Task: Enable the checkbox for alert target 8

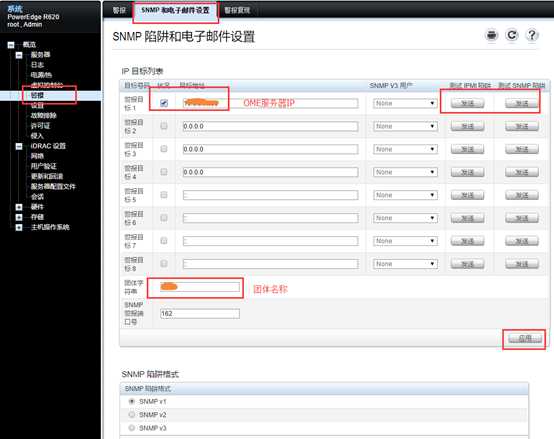Action: tap(164, 264)
